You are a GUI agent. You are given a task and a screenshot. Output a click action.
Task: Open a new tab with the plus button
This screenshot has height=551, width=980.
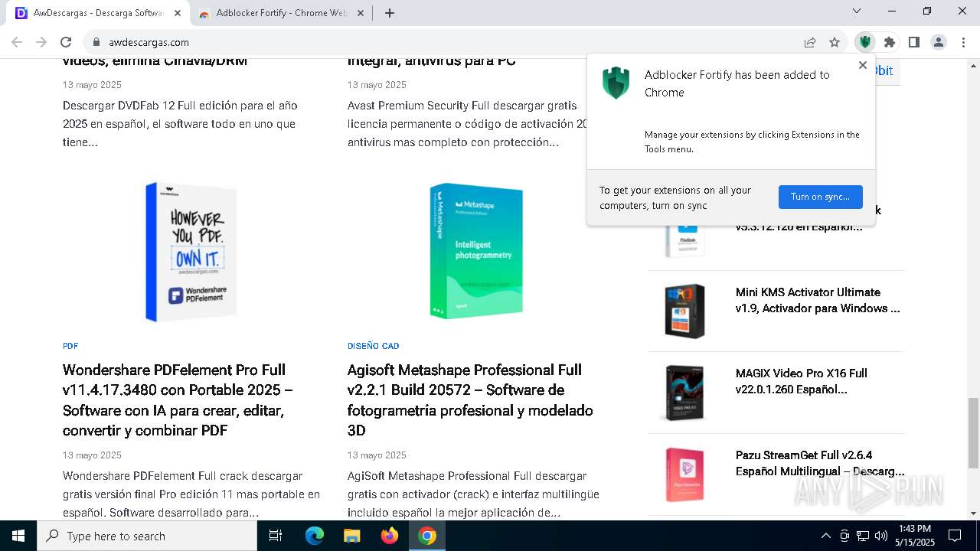pyautogui.click(x=390, y=13)
